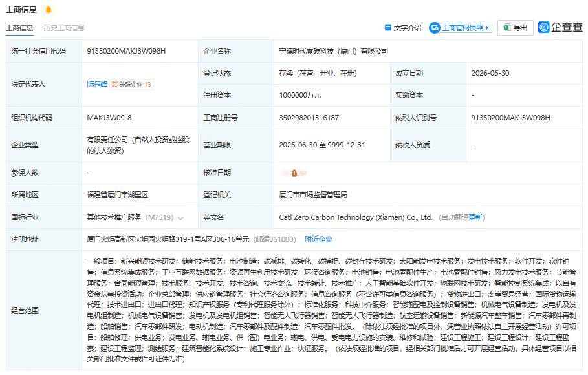This screenshot has height=375, width=588.
Task: Click the 经营范围 business scope paragraph
Action: (331, 310)
